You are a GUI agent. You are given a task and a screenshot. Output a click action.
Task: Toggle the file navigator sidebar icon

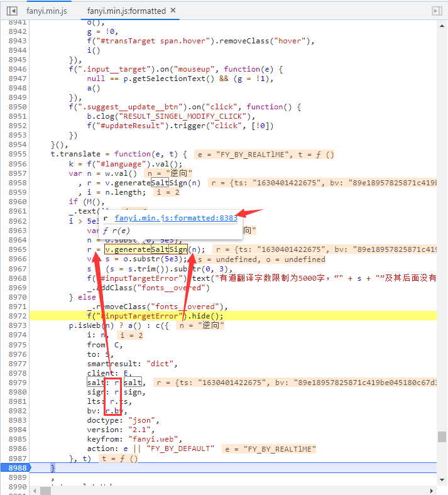[11, 11]
